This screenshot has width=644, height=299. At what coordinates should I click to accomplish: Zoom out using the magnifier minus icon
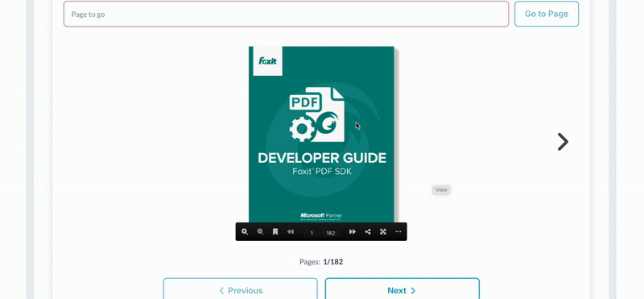pyautogui.click(x=260, y=232)
